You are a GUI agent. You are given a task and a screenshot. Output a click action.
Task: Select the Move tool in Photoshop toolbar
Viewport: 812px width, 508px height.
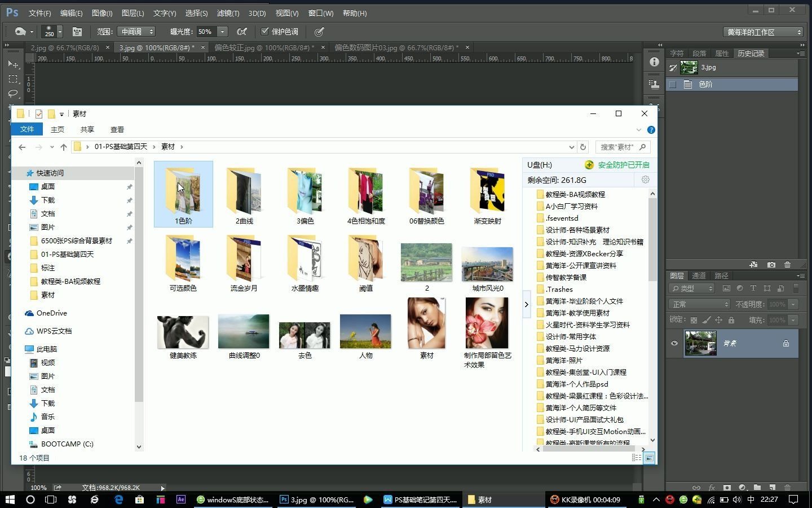click(x=12, y=64)
